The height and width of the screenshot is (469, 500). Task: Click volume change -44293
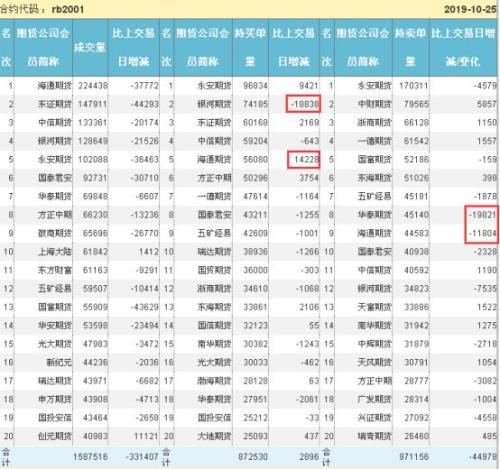tap(144, 104)
